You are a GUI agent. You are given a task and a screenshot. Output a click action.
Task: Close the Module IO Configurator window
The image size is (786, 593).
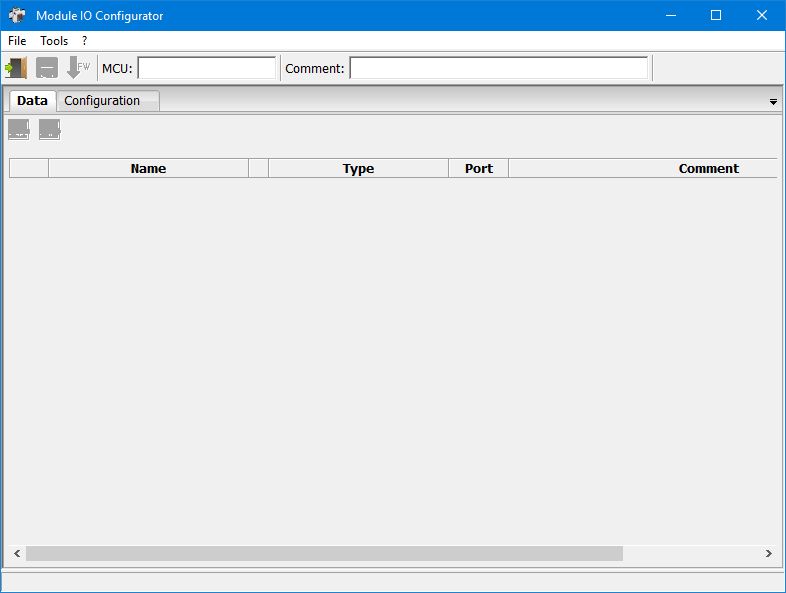(x=762, y=15)
